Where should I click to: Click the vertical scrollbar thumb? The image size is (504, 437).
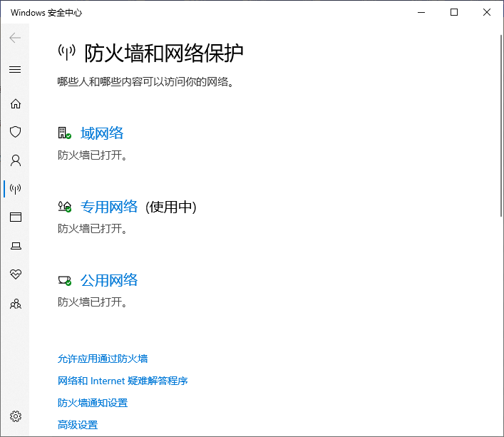(x=501, y=125)
